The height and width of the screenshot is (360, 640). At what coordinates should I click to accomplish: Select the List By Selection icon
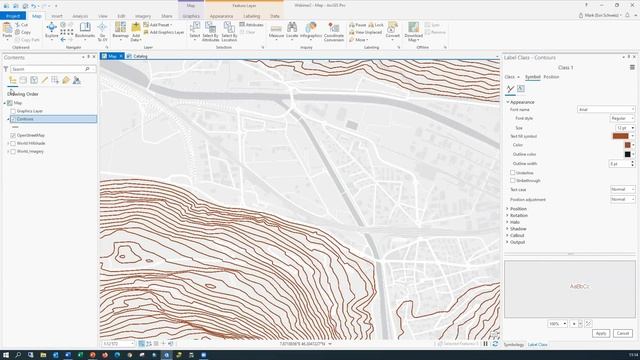[x=34, y=80]
